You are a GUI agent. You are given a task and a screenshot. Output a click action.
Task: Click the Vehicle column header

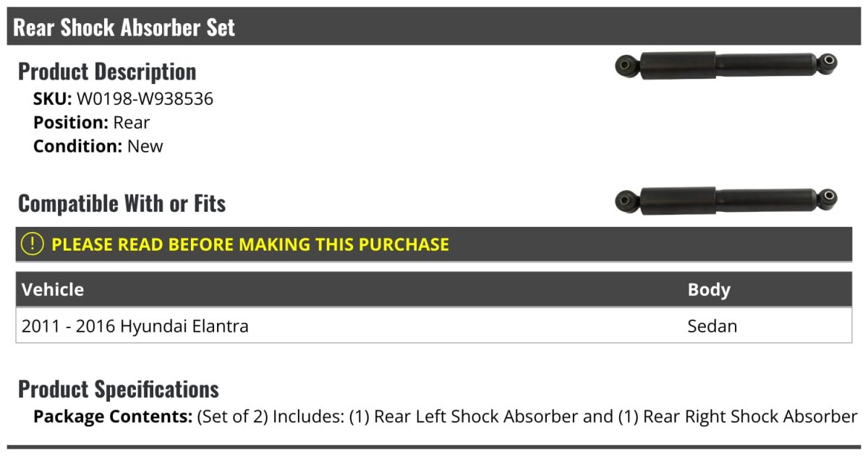(x=53, y=290)
